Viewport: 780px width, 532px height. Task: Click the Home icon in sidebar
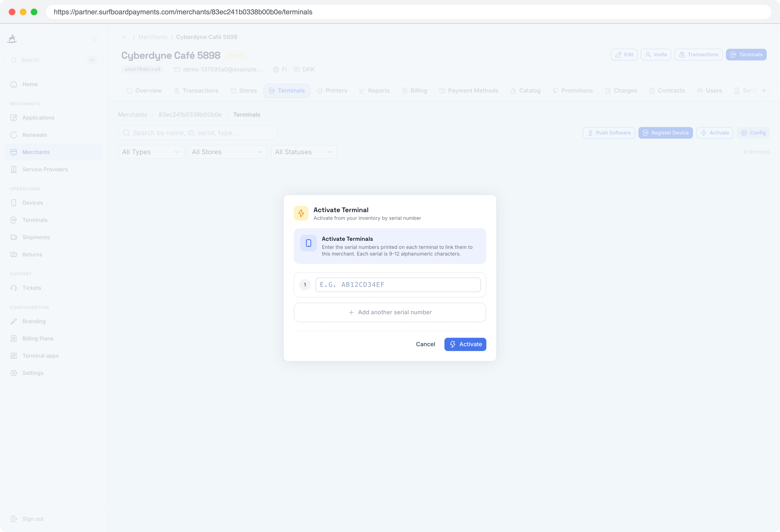tap(14, 84)
